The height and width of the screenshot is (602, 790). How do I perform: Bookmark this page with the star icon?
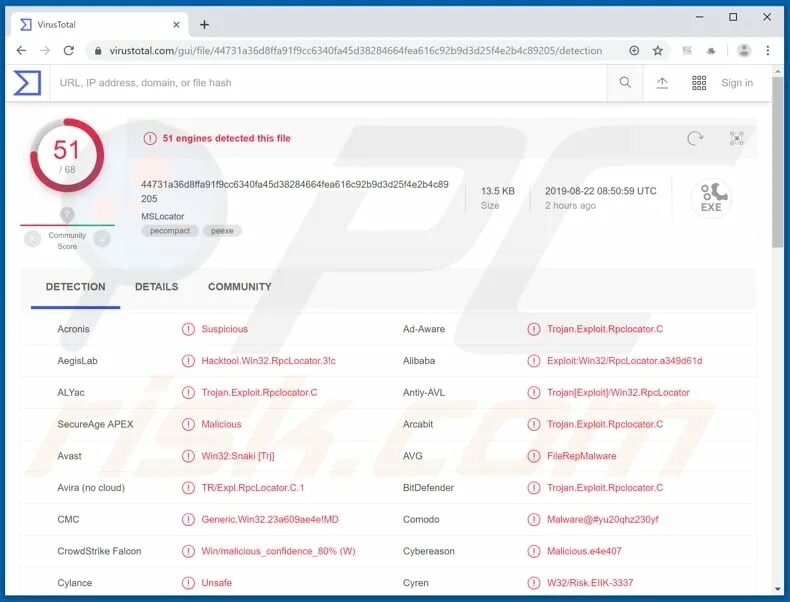click(658, 50)
